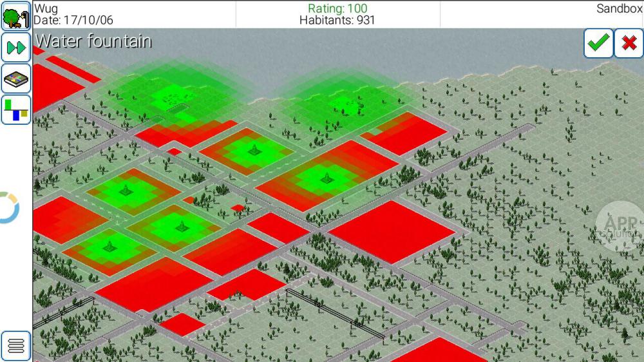Tap the Water fountain tool title

(93, 41)
